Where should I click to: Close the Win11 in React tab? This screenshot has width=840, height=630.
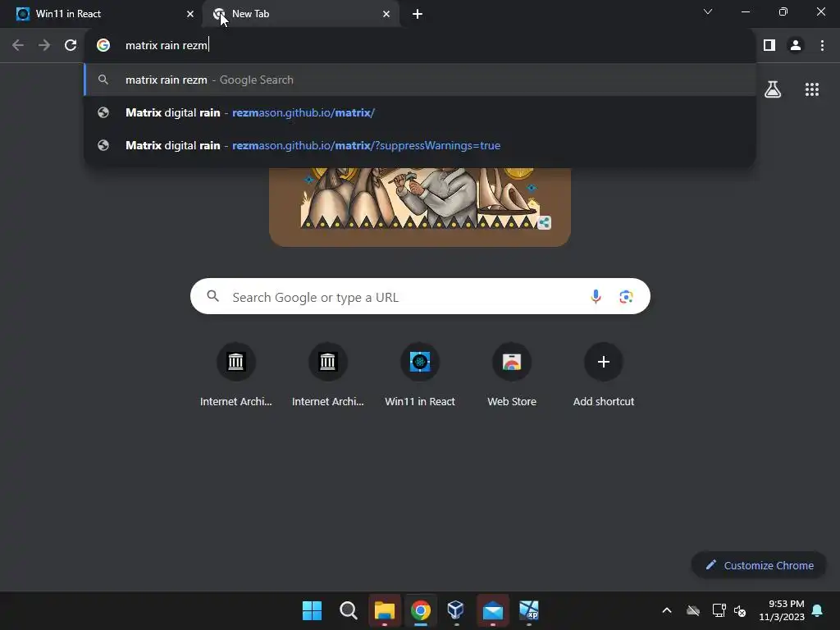click(x=190, y=14)
